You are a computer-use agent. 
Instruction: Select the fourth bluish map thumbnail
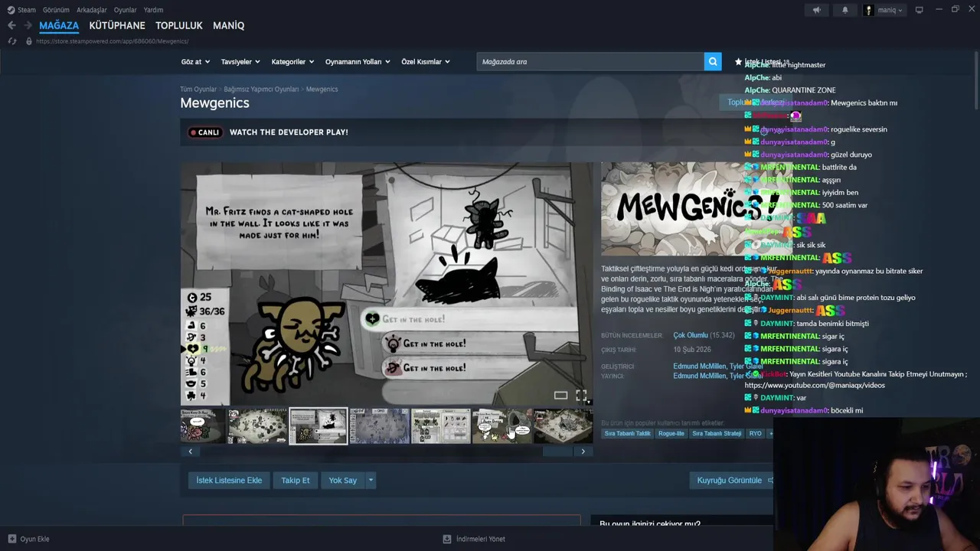pyautogui.click(x=380, y=426)
